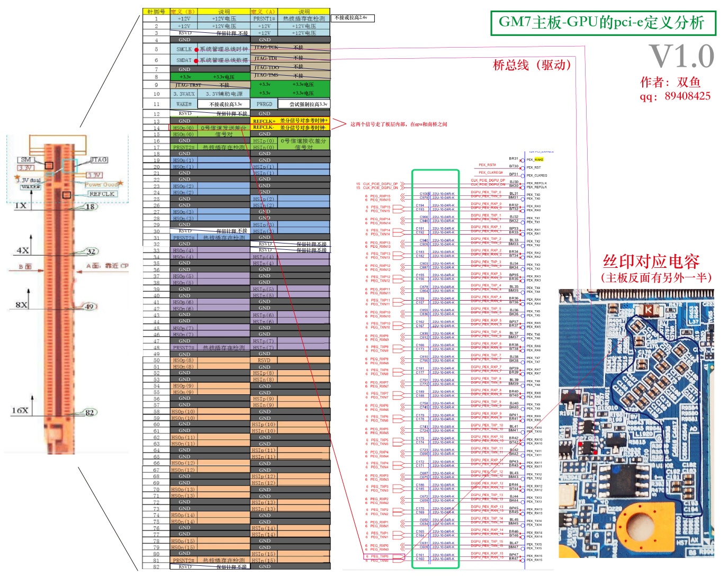Click the '系统管理总线时钟' description cell
728x577 pixels.
click(x=223, y=49)
